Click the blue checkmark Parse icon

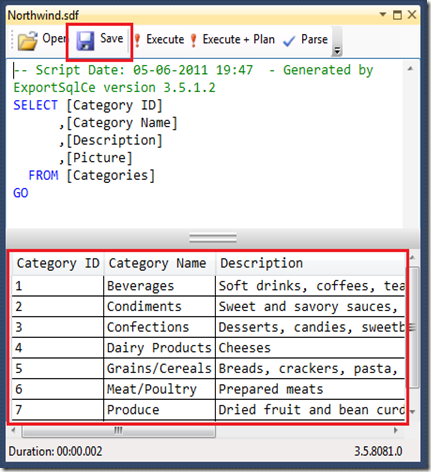coord(289,41)
